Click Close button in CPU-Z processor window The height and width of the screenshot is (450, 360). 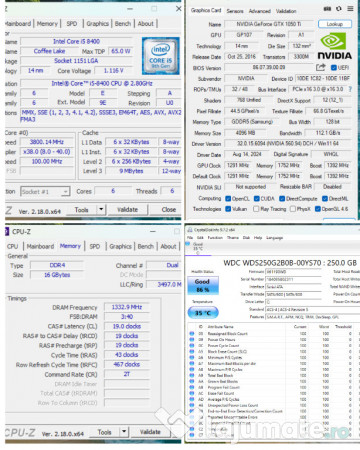tap(169, 210)
